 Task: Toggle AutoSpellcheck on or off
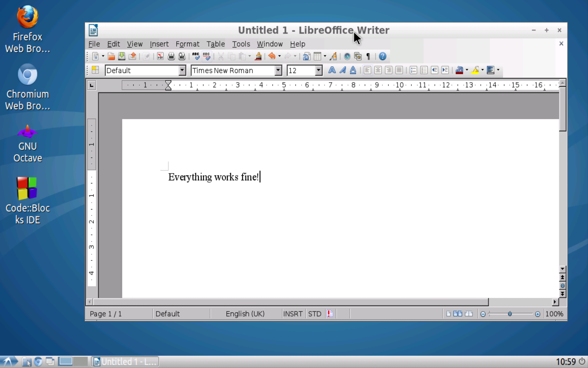(x=207, y=56)
